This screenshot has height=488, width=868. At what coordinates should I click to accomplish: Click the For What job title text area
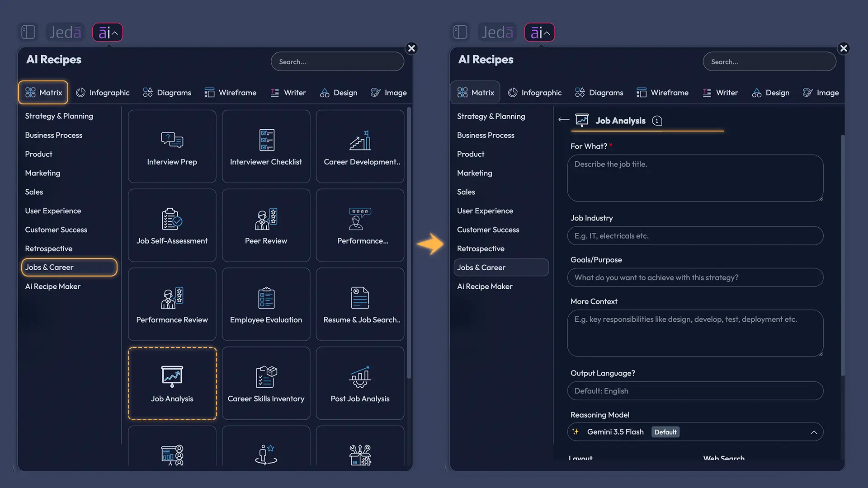(695, 178)
